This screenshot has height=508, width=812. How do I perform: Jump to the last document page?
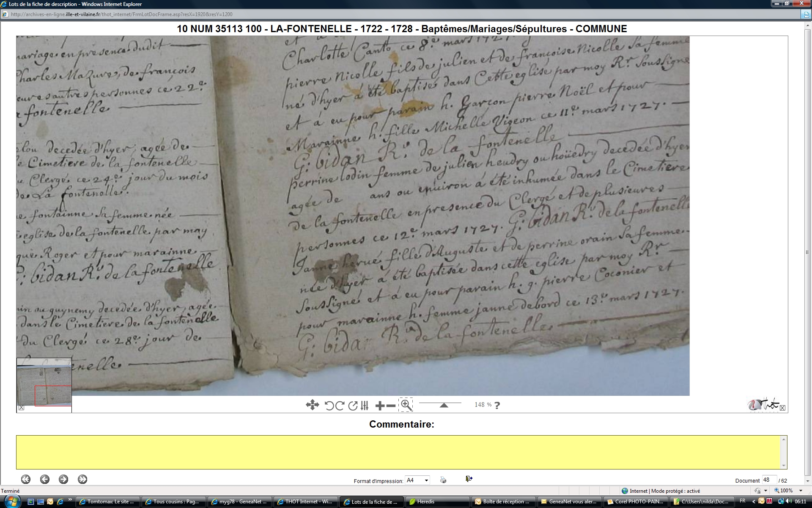[x=82, y=479]
